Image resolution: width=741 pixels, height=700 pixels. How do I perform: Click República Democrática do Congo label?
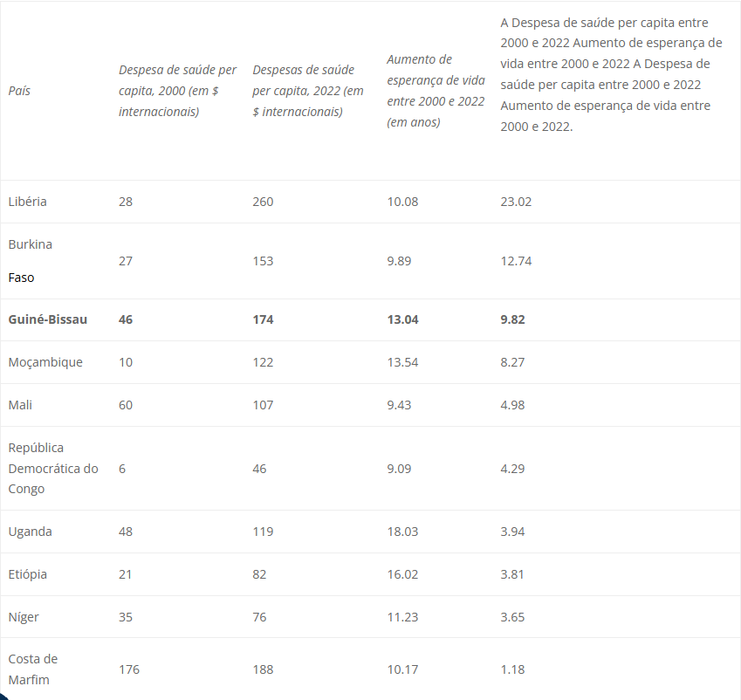pos(53,469)
